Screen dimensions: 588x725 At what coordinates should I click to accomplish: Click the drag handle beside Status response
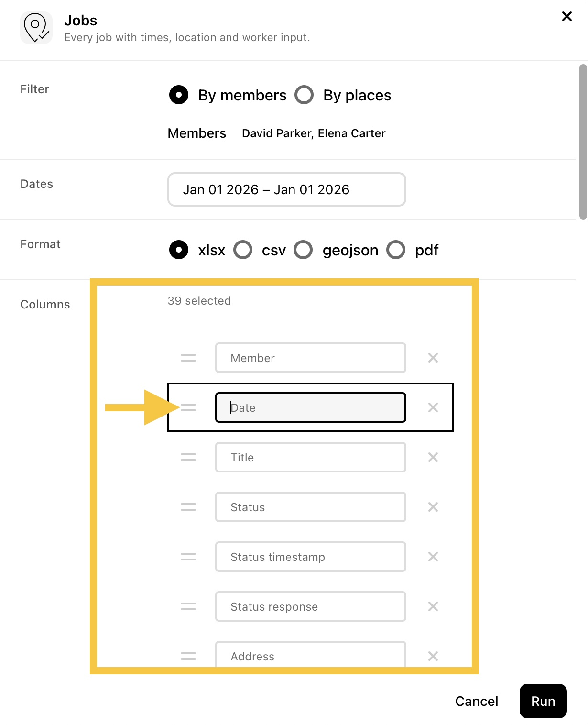188,606
